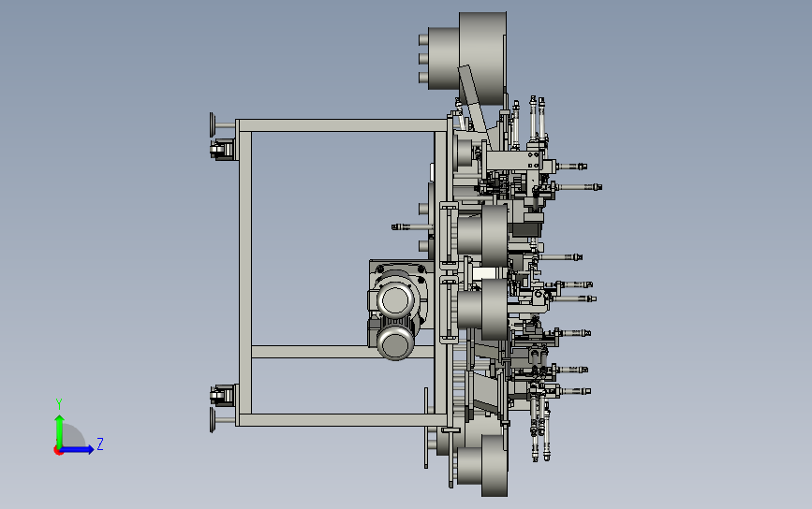
Task: Select the frame's left vertical post
Action: 244,272
